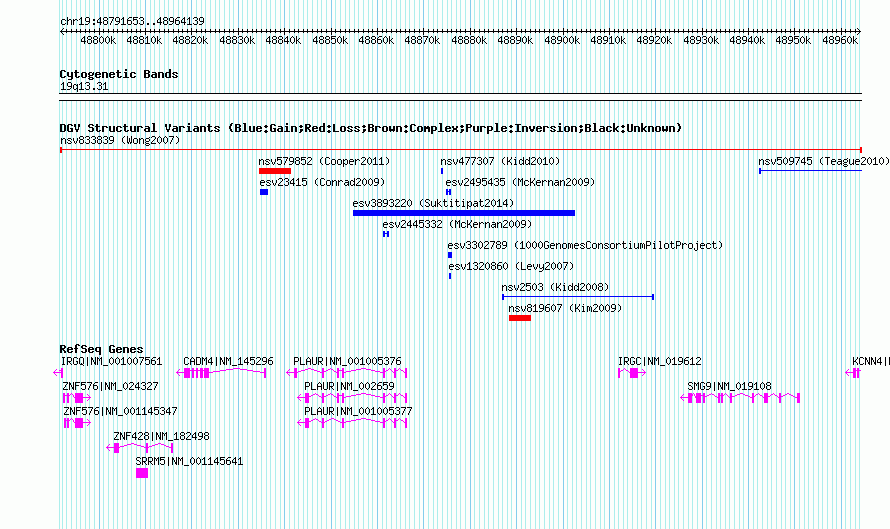Click the RefSeq Genes track title
The width and height of the screenshot is (890, 529).
101,349
